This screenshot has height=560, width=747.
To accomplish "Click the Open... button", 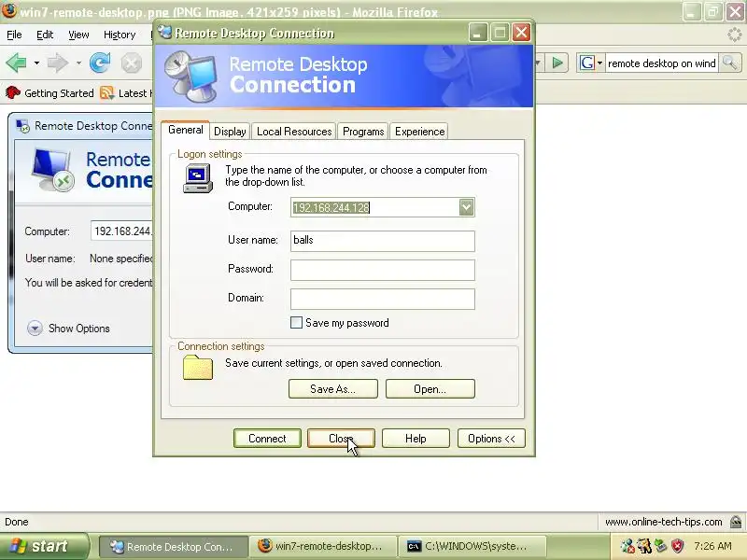I will (x=430, y=389).
